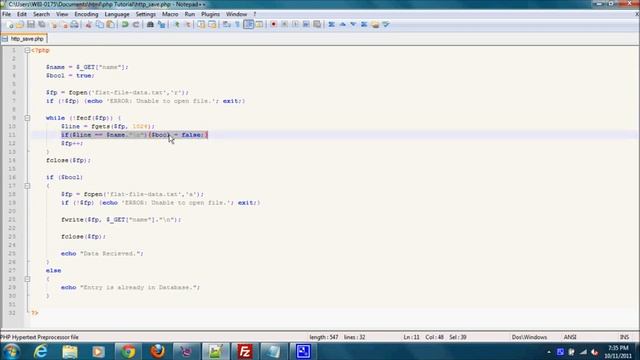This screenshot has height=360, width=640.
Task: Print the document using toolbar icon
Action: 74,24
